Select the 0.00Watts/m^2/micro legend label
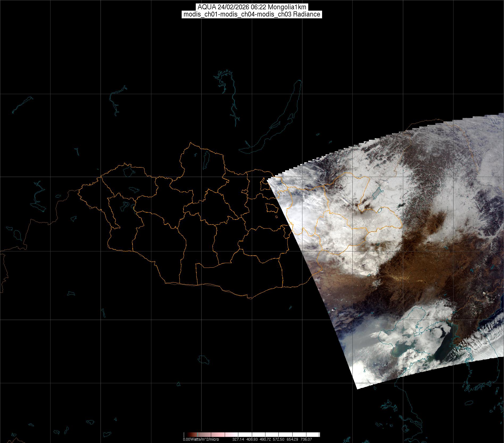This screenshot has width=504, height=443. pyautogui.click(x=201, y=440)
